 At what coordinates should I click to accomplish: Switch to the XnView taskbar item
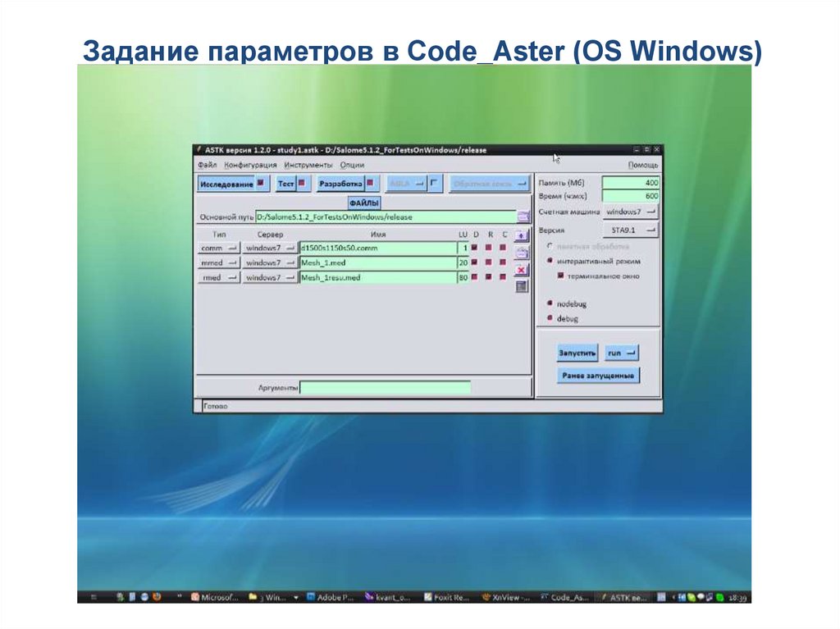pyautogui.click(x=505, y=597)
